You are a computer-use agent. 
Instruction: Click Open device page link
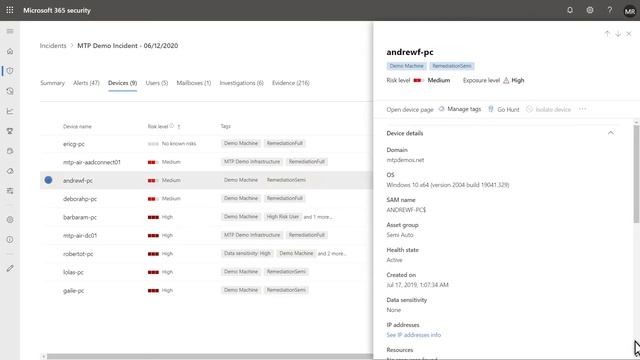click(410, 109)
